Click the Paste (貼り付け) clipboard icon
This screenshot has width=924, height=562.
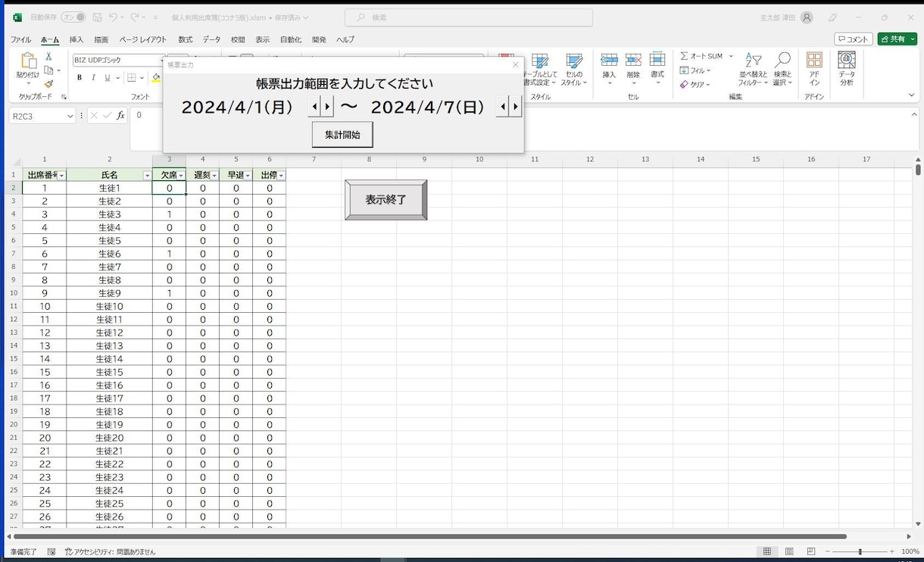tap(28, 61)
